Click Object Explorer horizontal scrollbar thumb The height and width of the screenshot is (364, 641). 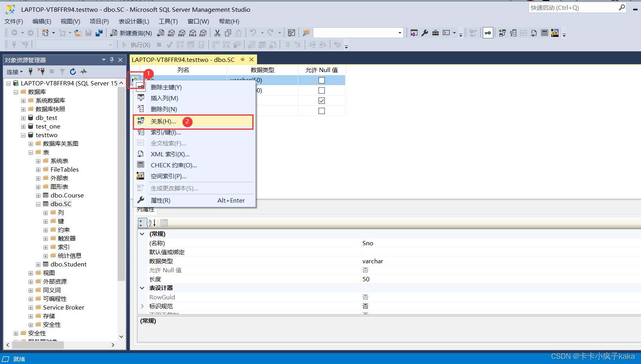click(38, 345)
